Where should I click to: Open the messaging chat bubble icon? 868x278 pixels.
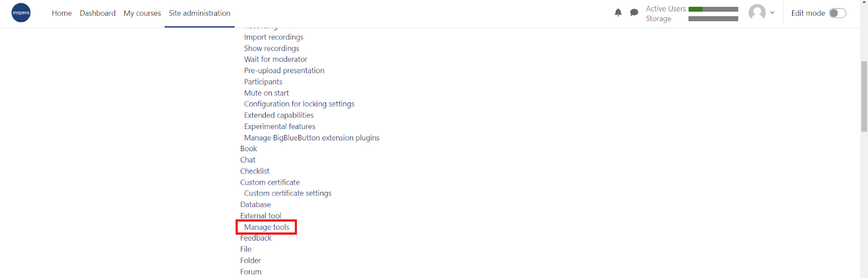[x=634, y=12]
